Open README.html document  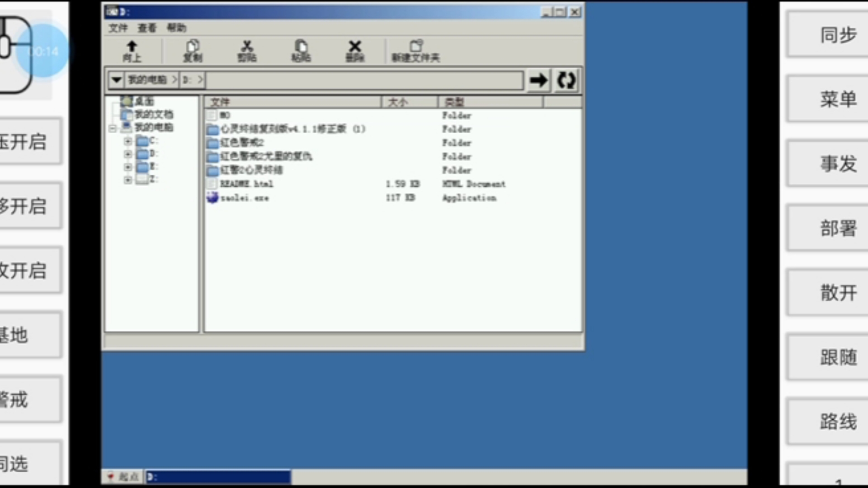(x=246, y=184)
